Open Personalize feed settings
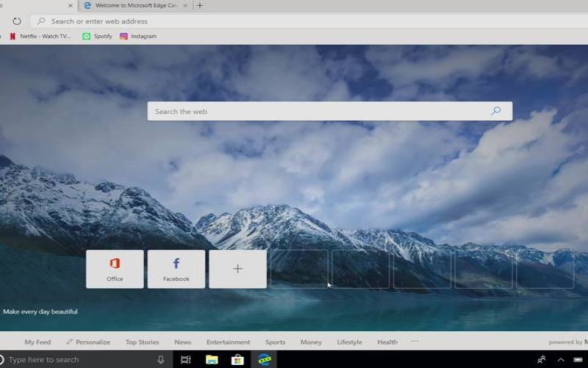This screenshot has width=588, height=368. [88, 342]
